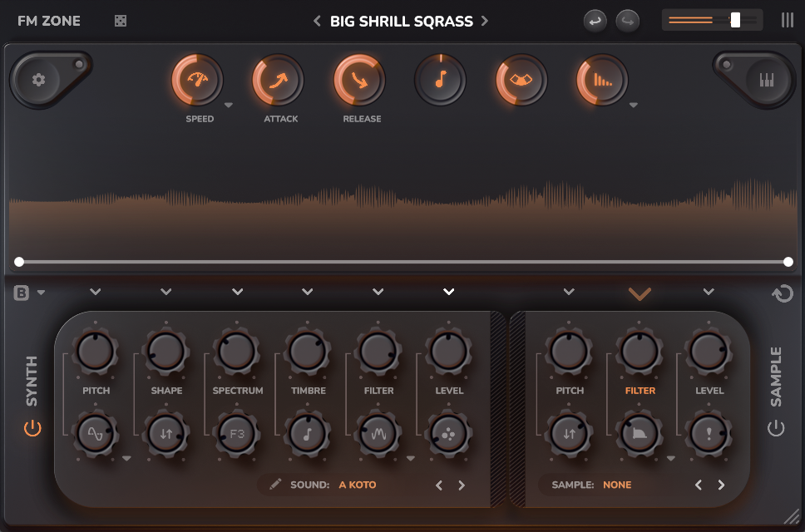This screenshot has width=805, height=532.
Task: Click the redo arrow button
Action: tap(628, 21)
